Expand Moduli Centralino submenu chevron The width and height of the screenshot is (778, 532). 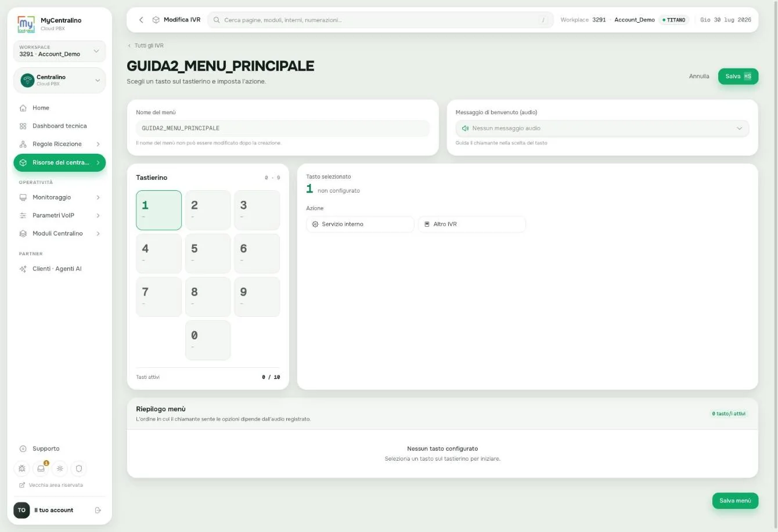pyautogui.click(x=98, y=233)
